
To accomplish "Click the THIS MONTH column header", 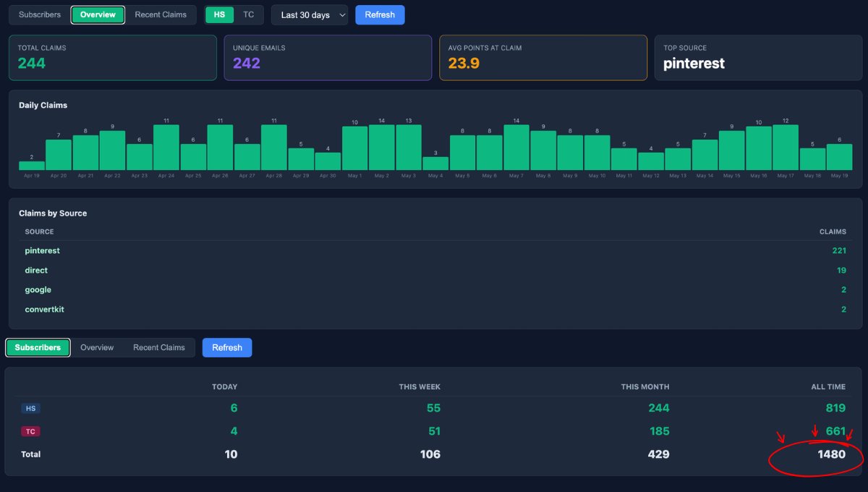I will click(x=645, y=386).
